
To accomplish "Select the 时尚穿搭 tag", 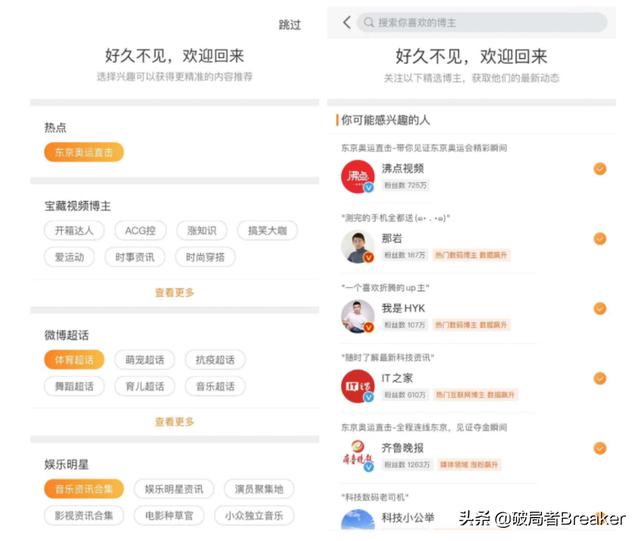I will tap(205, 257).
